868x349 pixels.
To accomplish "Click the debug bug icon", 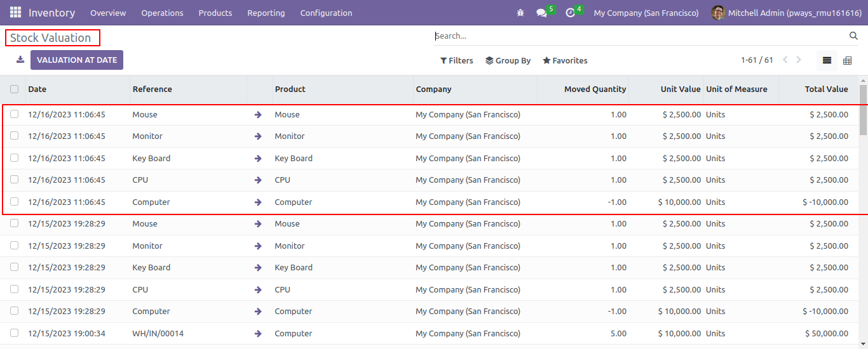I will pyautogui.click(x=520, y=13).
